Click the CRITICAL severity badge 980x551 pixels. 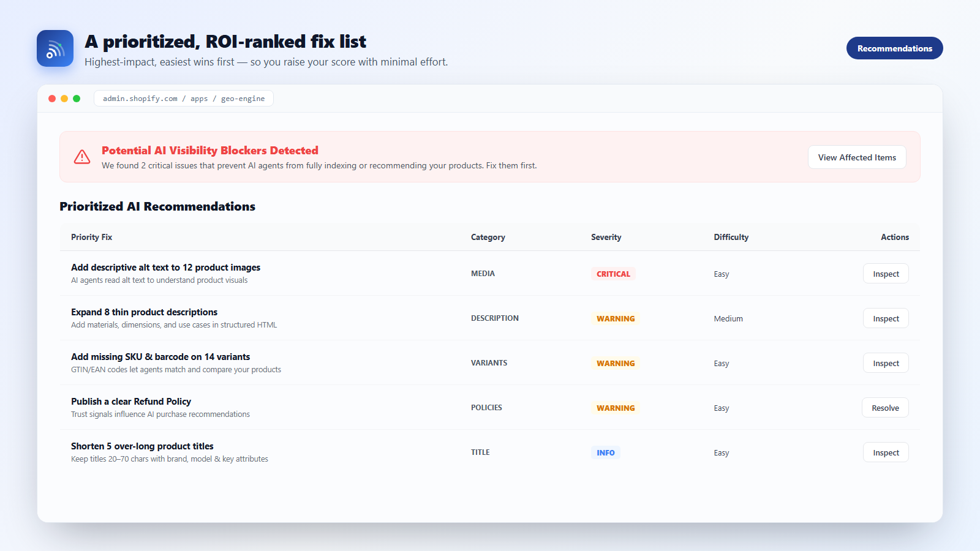613,274
